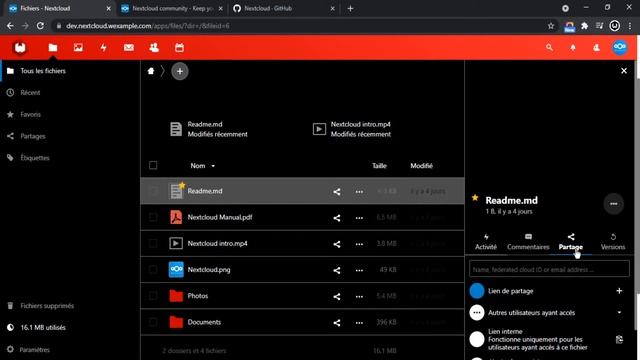Viewport: 640px width, 360px height.
Task: Open recent Readme.md recommendation
Action: [209, 129]
